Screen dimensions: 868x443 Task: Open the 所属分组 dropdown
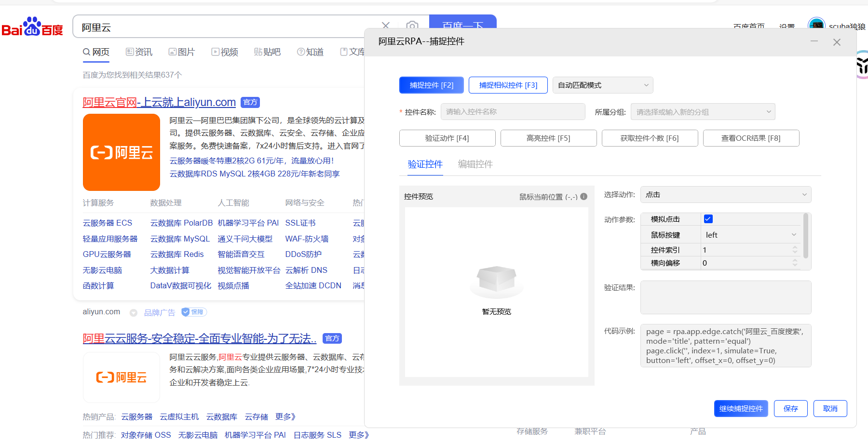coord(703,112)
